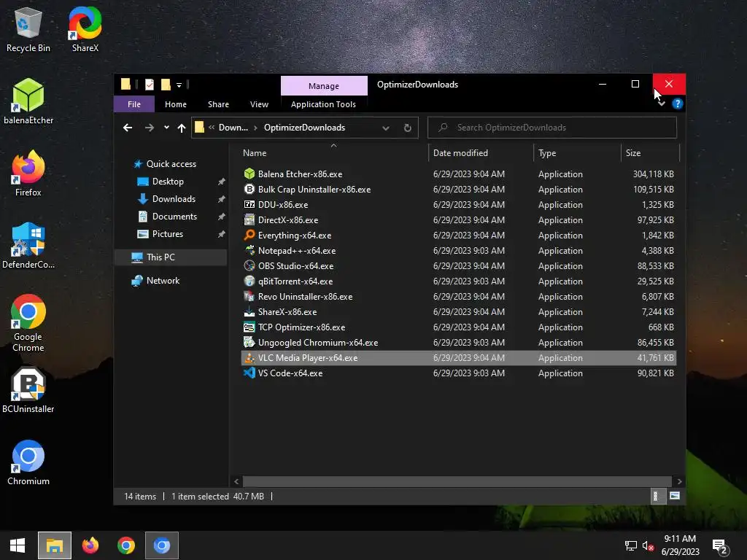Sort files by Type column header
This screenshot has height=560, width=747.
577,153
